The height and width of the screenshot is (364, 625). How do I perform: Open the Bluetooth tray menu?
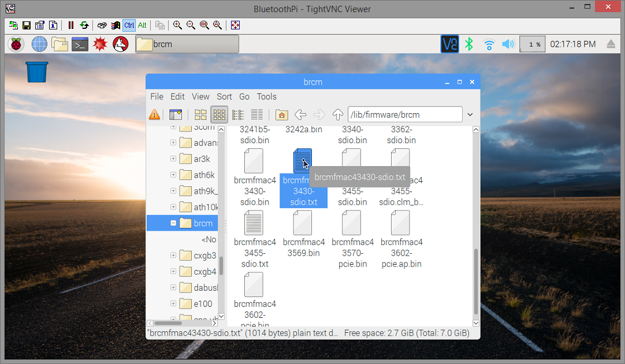(x=469, y=44)
